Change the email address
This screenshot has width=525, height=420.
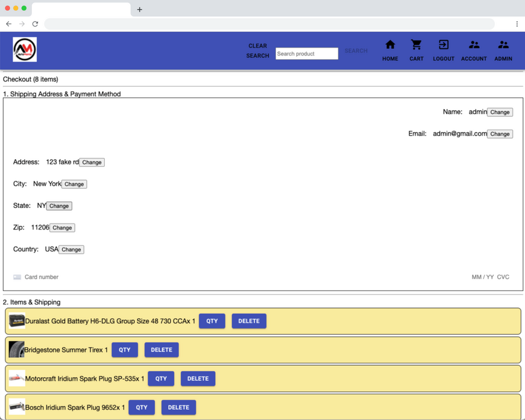500,133
